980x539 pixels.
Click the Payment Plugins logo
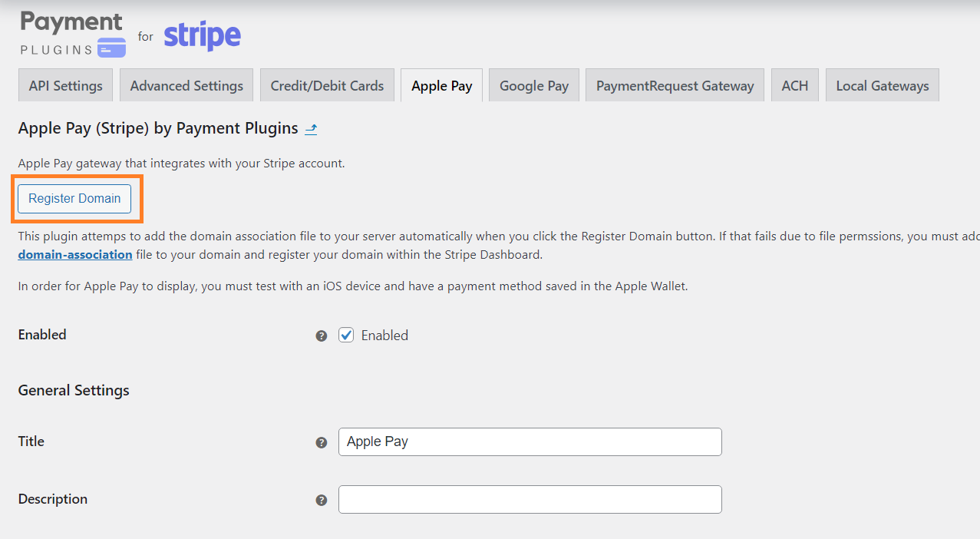click(73, 34)
